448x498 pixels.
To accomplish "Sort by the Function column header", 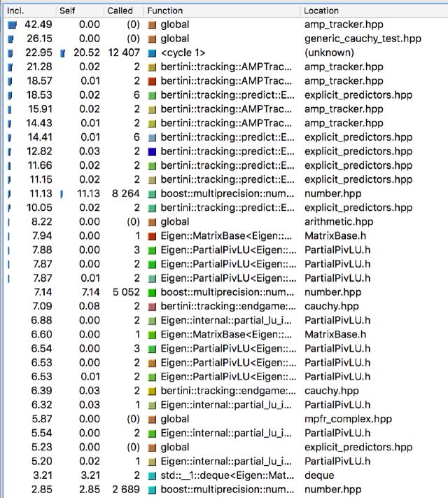I will pos(222,11).
